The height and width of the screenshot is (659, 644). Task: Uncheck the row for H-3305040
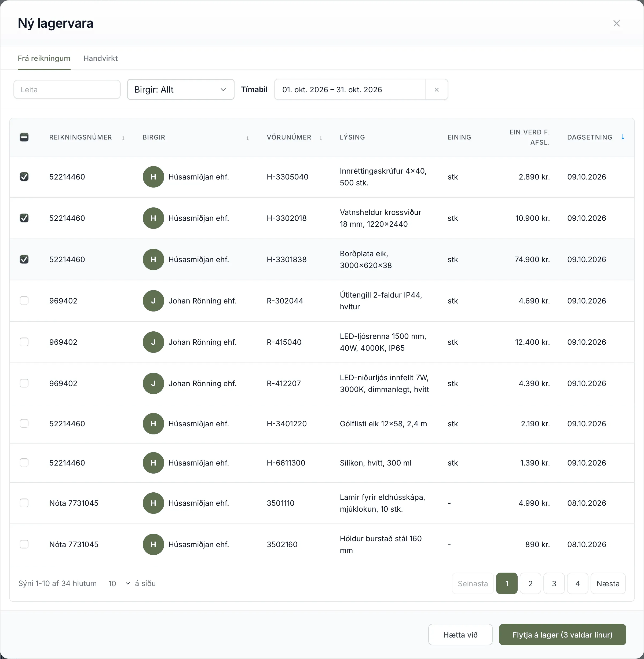coord(24,177)
